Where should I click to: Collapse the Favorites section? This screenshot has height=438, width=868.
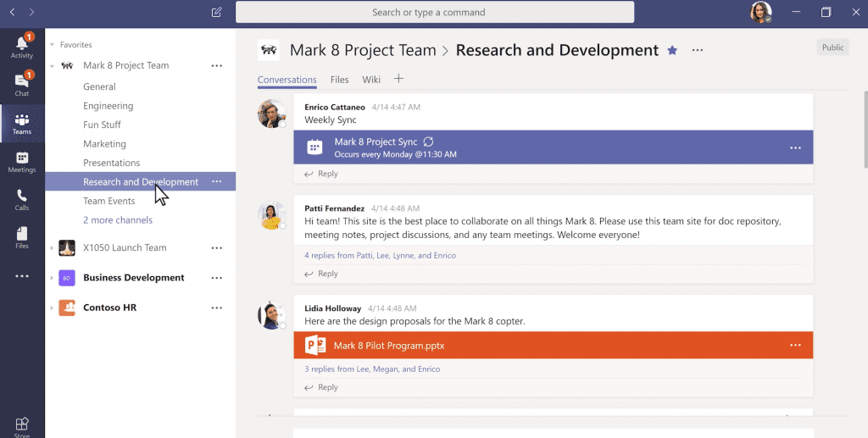pos(52,45)
